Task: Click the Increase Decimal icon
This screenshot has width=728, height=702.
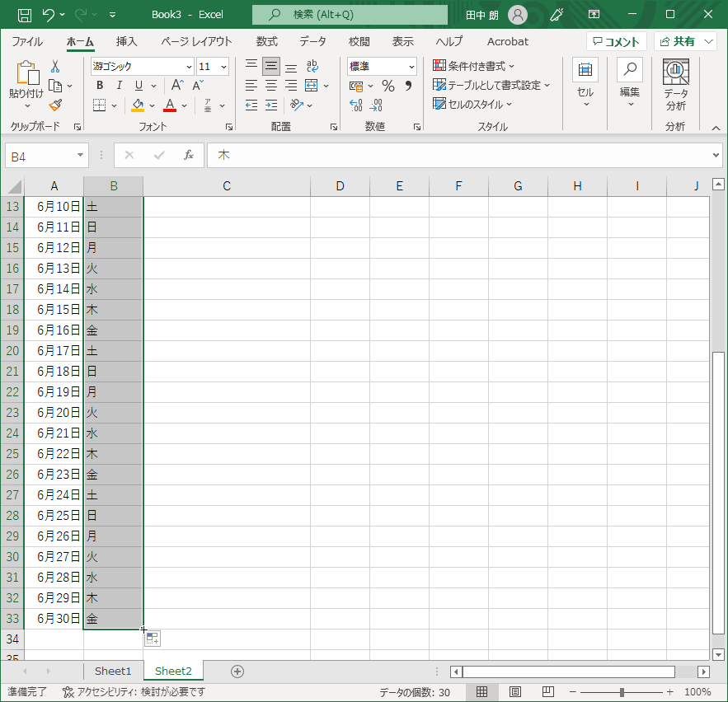Action: pos(355,105)
